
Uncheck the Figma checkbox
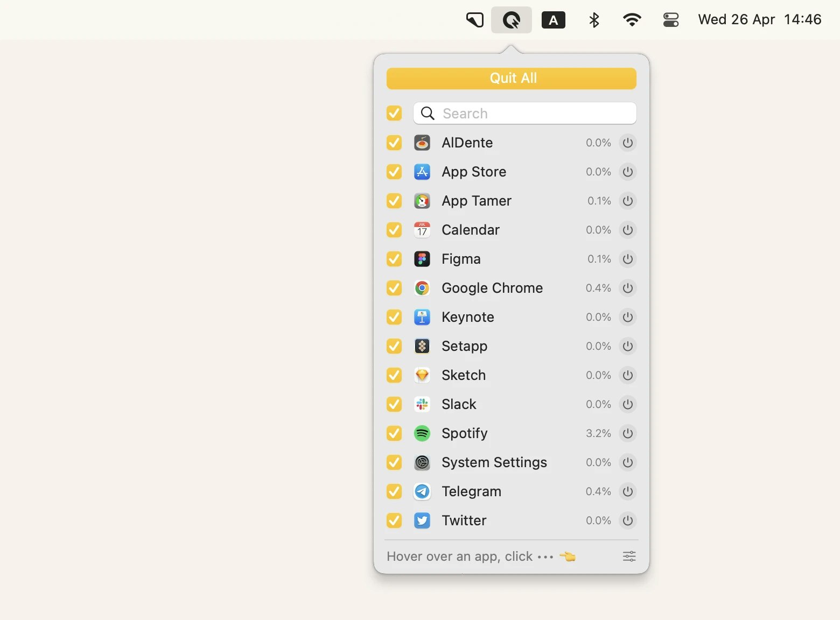pos(394,259)
